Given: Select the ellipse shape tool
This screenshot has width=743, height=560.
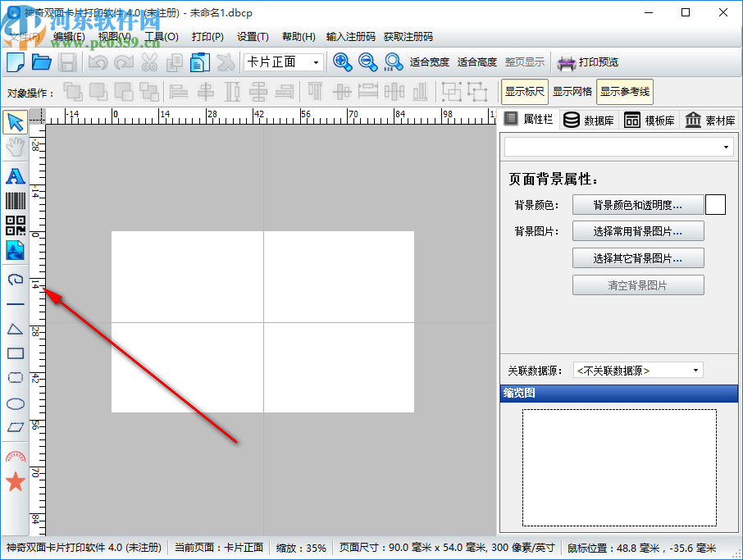Looking at the screenshot, I should (x=15, y=404).
